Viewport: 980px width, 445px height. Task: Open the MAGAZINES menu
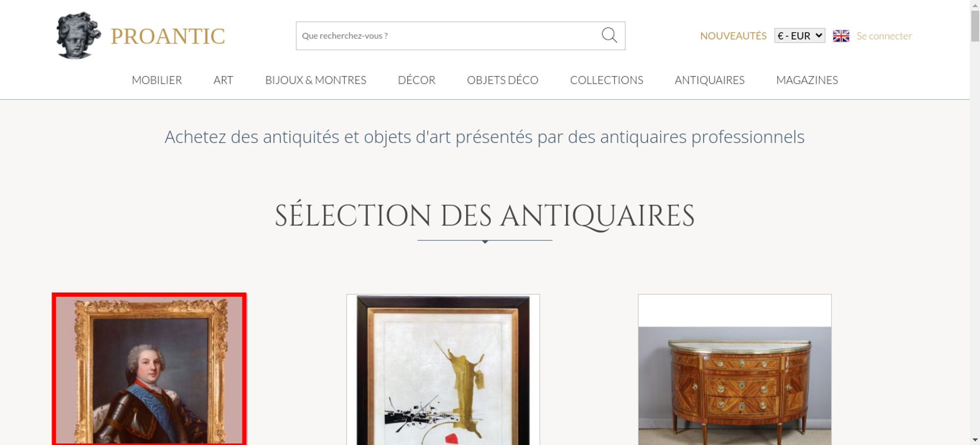tap(807, 80)
